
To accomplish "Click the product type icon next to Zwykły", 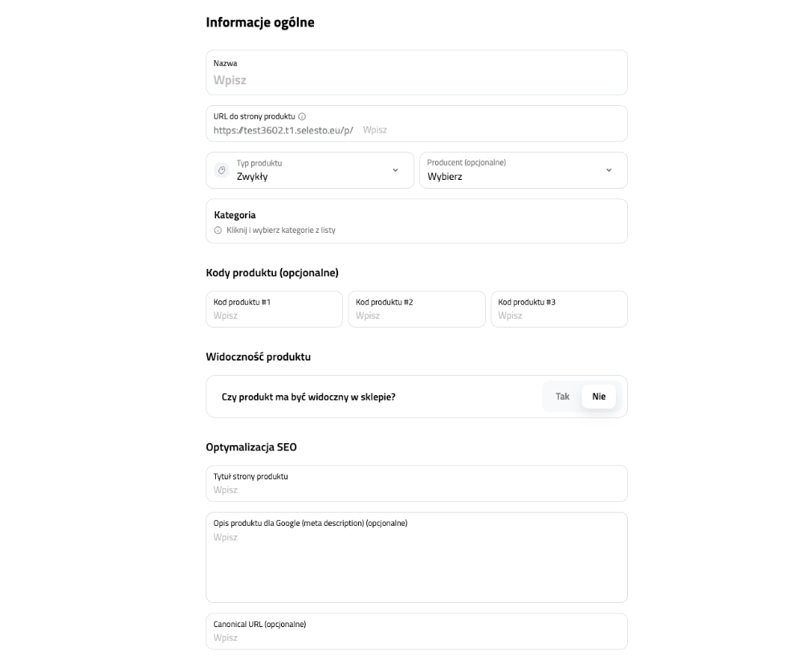I will (x=222, y=170).
